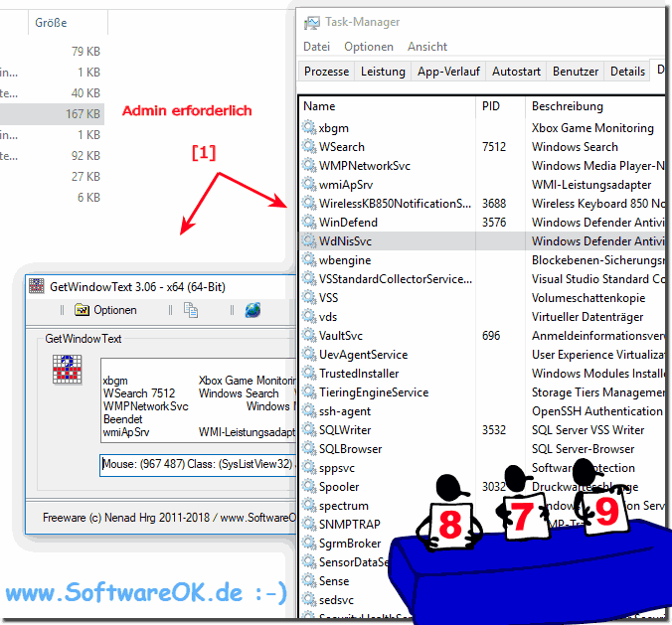Click the Freeware Nenad Hrg footer link text
The height and width of the screenshot is (625, 672).
point(169,518)
